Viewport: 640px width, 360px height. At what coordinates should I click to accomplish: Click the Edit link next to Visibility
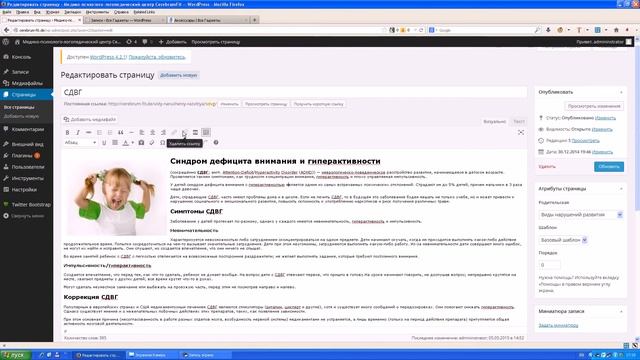point(602,129)
